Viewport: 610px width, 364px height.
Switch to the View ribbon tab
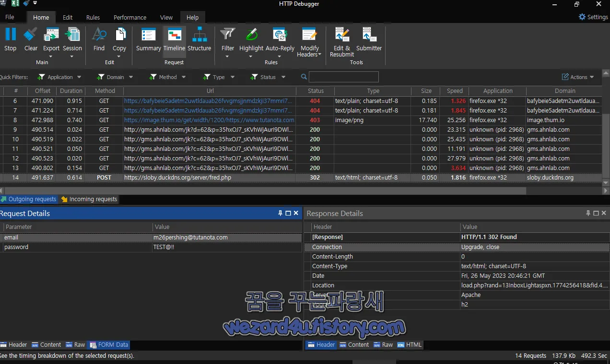tap(166, 17)
